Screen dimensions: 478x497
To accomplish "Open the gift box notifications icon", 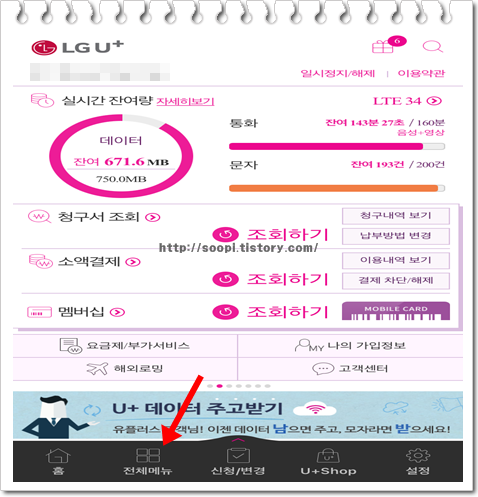I will click(x=383, y=46).
